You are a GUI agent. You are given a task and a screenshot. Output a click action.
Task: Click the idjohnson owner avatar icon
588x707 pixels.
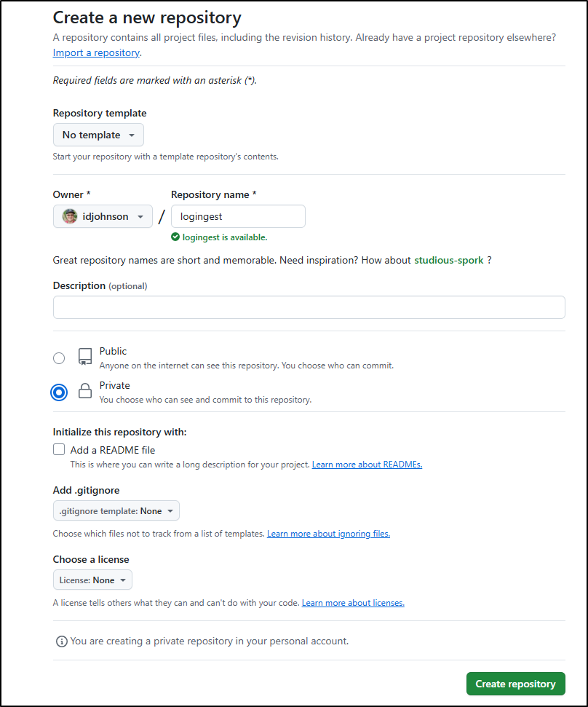pyautogui.click(x=70, y=216)
